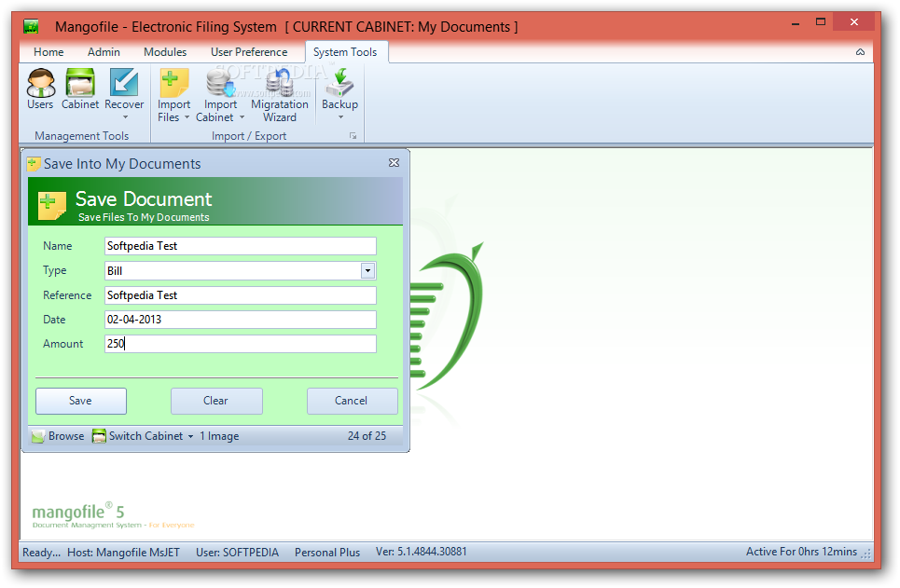Minimize the Mangofile window
The width and height of the screenshot is (900, 588).
tap(796, 23)
